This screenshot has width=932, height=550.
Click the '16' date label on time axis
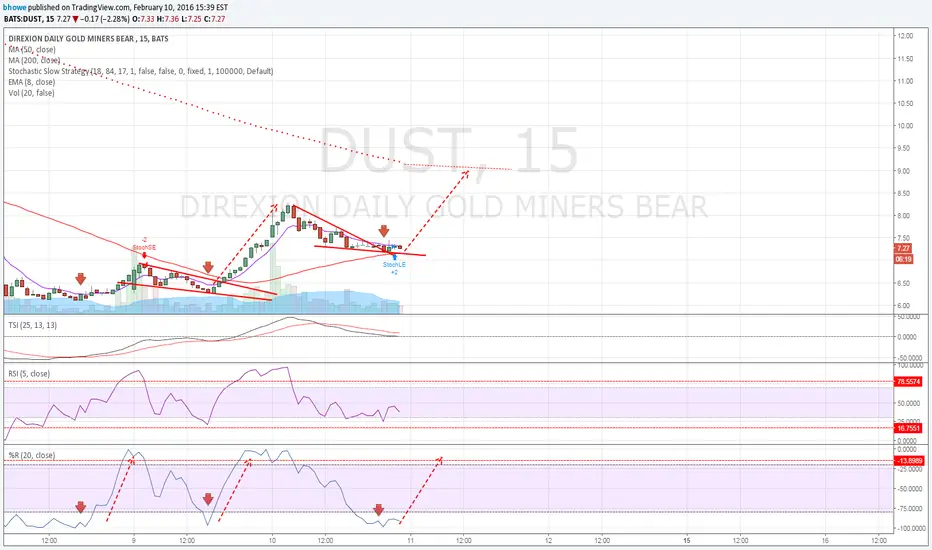click(x=825, y=540)
